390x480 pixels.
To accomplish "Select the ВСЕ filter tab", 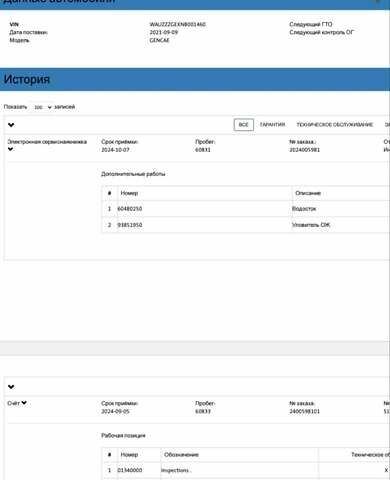I will pyautogui.click(x=244, y=125).
